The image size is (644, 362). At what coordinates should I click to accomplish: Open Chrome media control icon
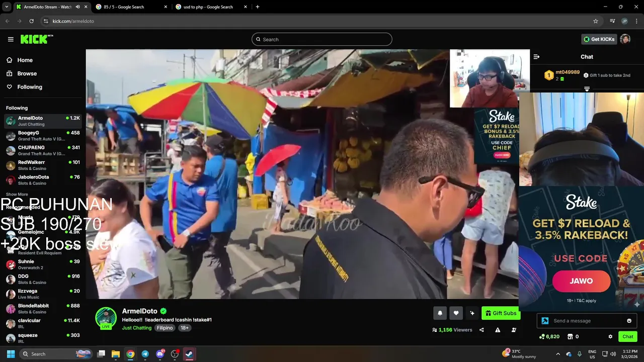612,21
